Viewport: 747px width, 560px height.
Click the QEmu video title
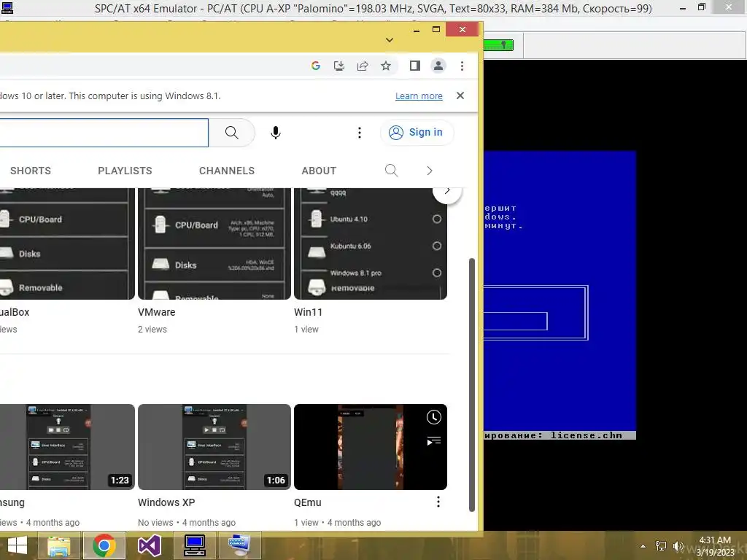[x=308, y=502]
